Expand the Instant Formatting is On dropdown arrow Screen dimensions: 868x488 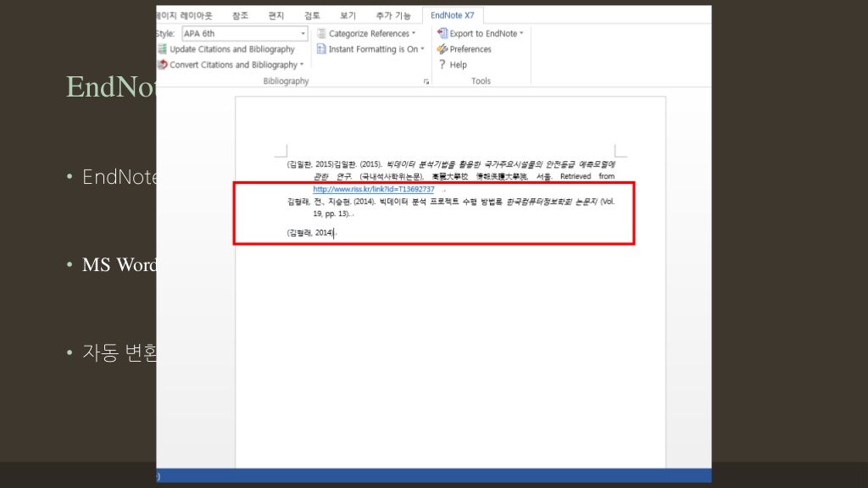click(x=422, y=49)
